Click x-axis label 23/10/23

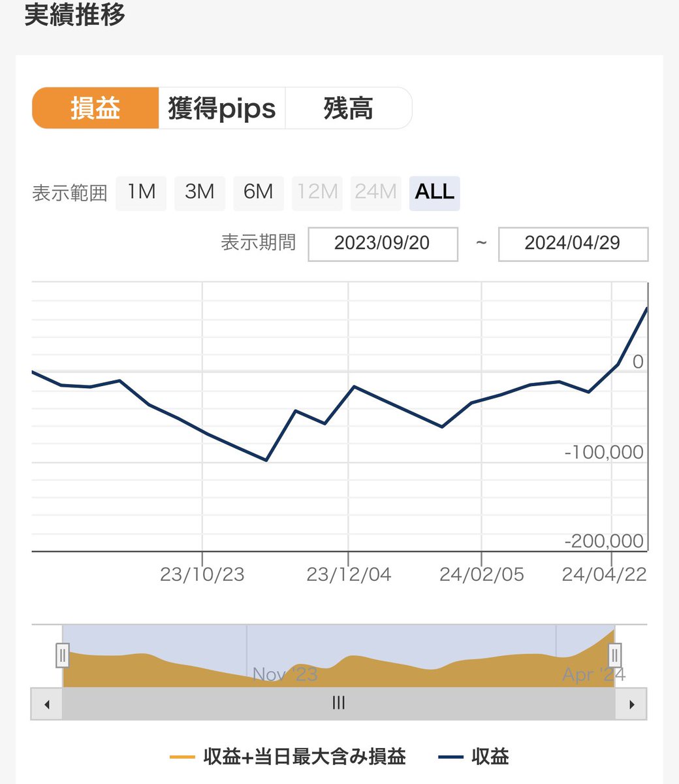(x=202, y=574)
